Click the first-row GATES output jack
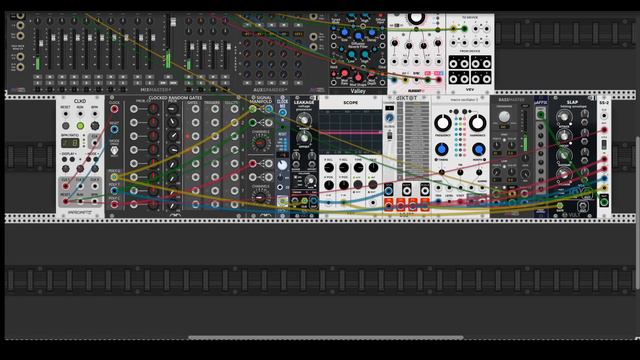 click(196, 109)
